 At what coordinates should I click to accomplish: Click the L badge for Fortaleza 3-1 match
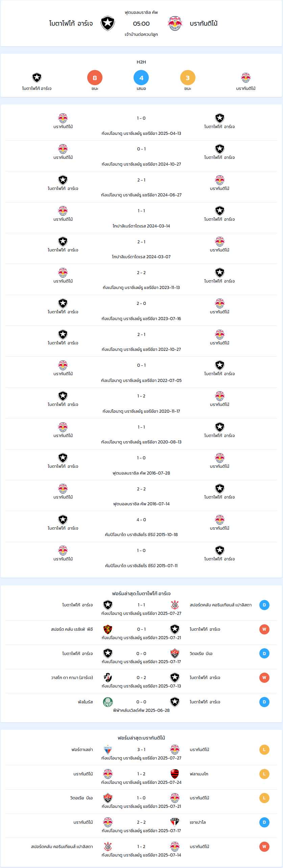[264, 749]
